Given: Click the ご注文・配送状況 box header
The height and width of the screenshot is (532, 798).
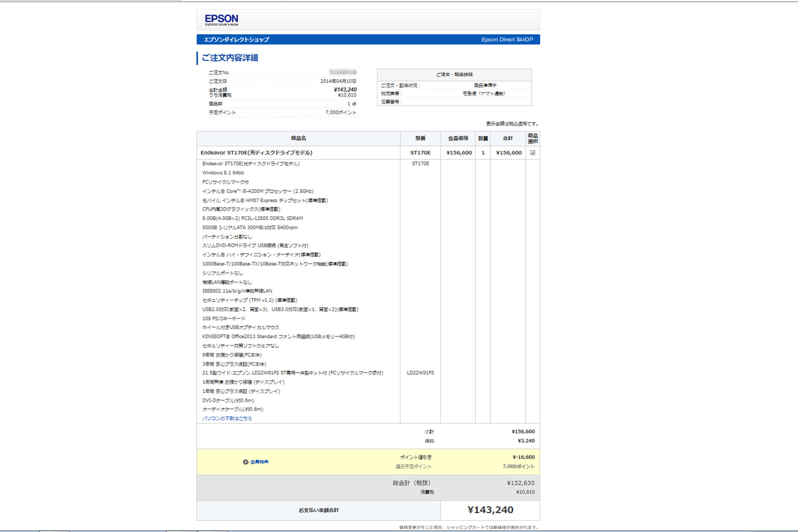Looking at the screenshot, I should pyautogui.click(x=454, y=75).
